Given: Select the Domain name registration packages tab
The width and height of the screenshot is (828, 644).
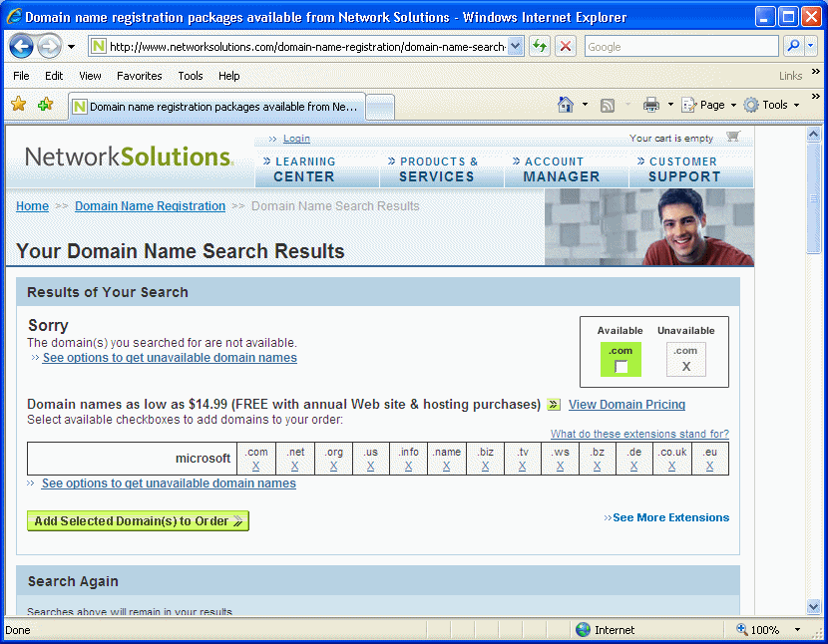Looking at the screenshot, I should 216,106.
